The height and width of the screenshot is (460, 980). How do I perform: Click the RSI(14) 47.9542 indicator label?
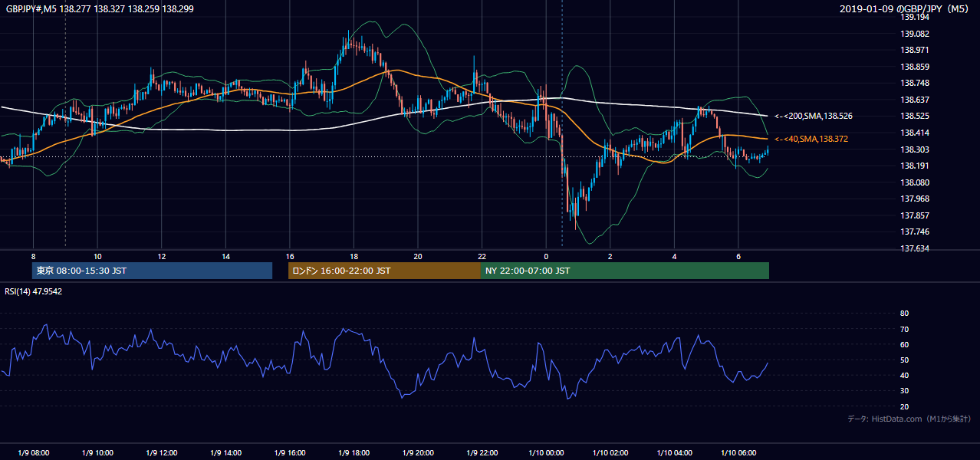coord(34,291)
